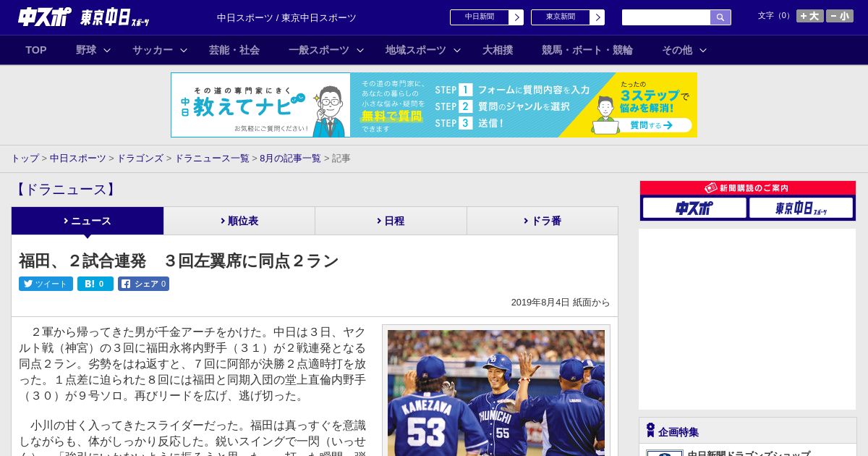Click the Hatena B! bookmark button

point(95,284)
